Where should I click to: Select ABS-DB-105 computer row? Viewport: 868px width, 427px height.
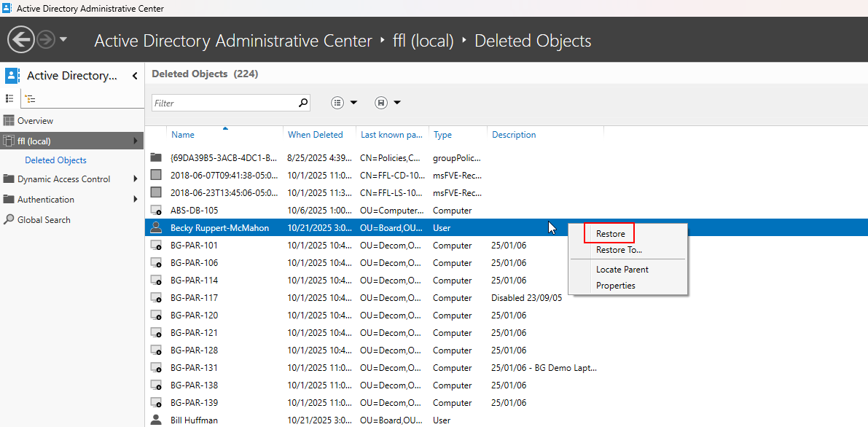tap(506, 211)
